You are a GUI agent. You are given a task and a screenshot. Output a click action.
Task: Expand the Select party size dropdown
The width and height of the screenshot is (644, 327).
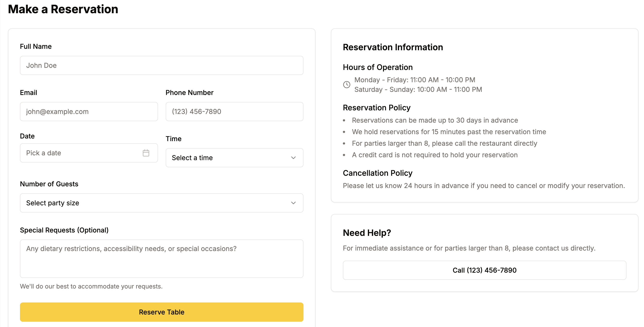pos(162,203)
